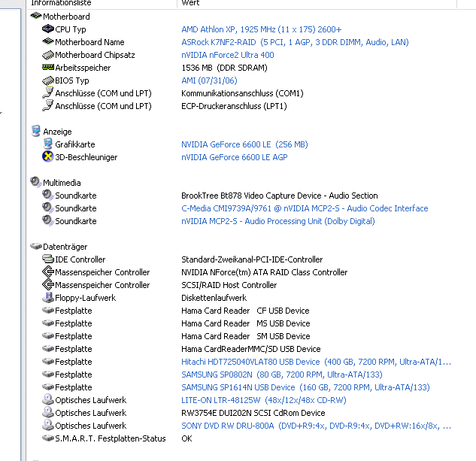Open the Hitachi HDT725040VLAT80 USB link

pos(316,362)
